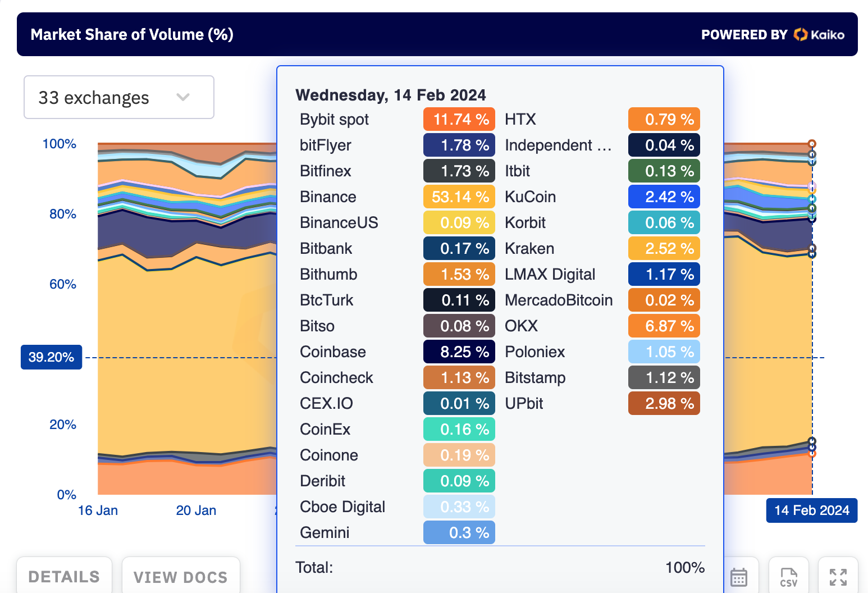The width and height of the screenshot is (868, 593).
Task: Click the Poloniex 1.05 % swatch
Action: 664,352
